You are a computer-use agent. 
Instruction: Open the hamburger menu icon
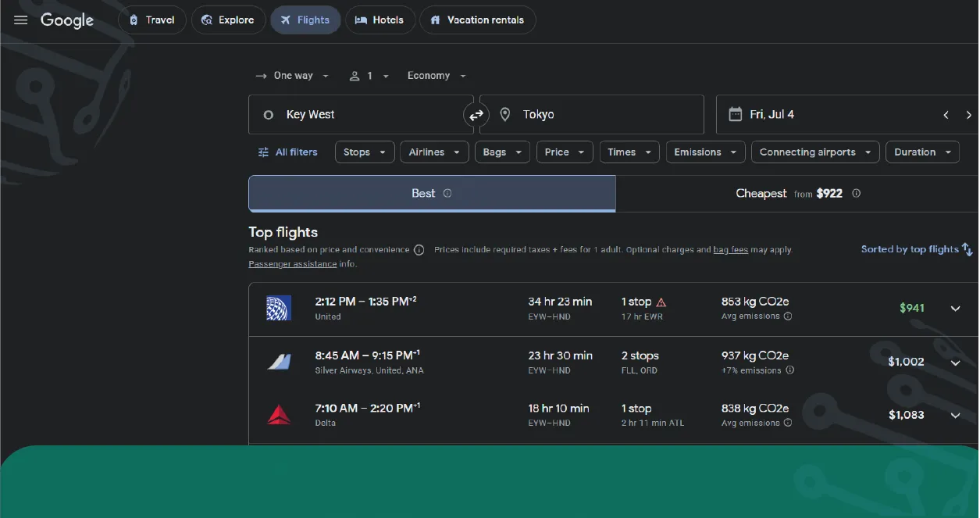pyautogui.click(x=20, y=20)
